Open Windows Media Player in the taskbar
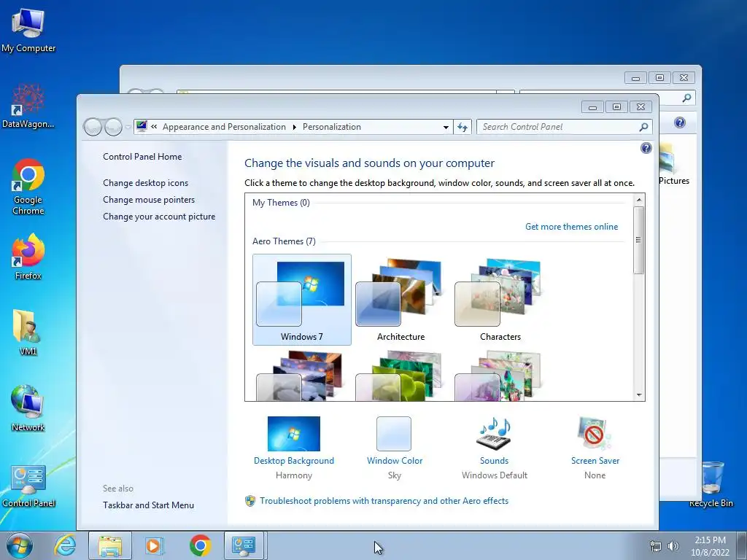The height and width of the screenshot is (560, 747). pyautogui.click(x=154, y=545)
